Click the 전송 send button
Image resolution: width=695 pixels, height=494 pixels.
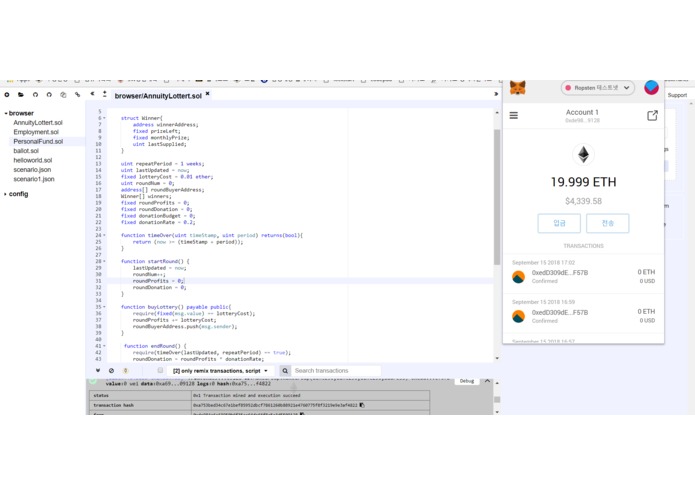click(x=607, y=223)
